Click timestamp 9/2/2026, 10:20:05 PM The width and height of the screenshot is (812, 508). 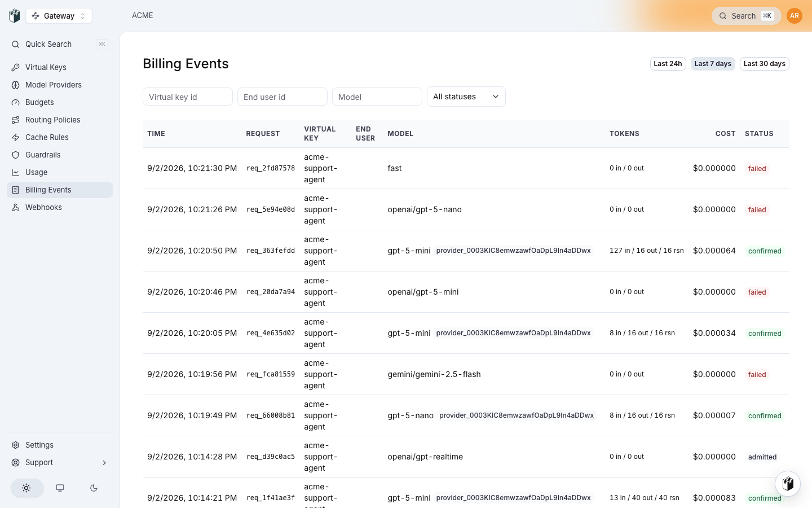tap(192, 333)
